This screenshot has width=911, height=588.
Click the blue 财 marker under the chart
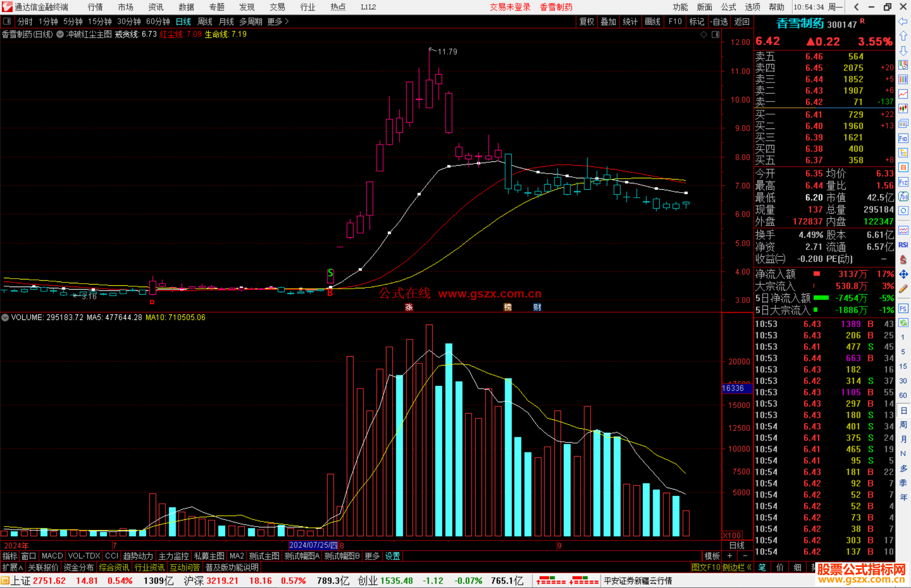pyautogui.click(x=537, y=307)
